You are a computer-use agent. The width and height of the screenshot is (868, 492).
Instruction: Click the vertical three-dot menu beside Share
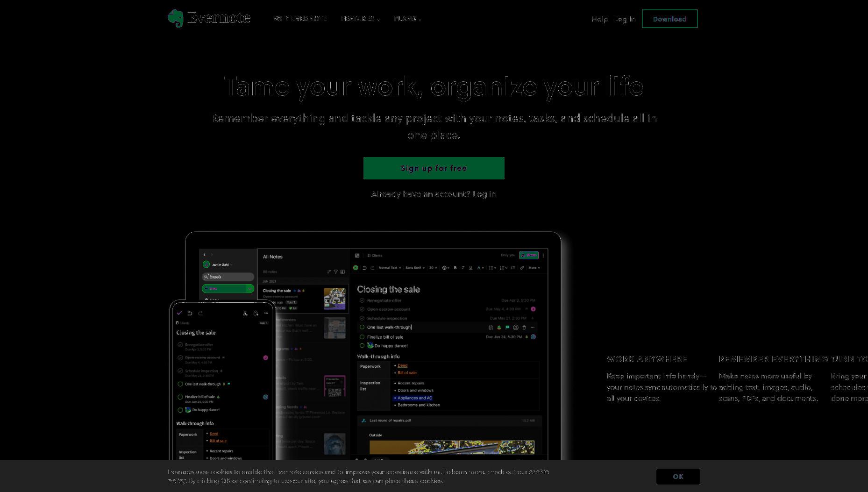(543, 256)
